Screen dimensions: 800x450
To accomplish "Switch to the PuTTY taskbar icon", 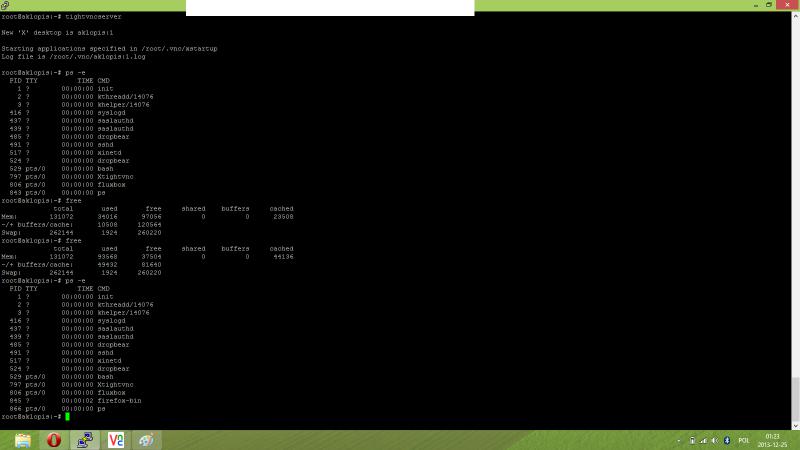I will coord(85,440).
